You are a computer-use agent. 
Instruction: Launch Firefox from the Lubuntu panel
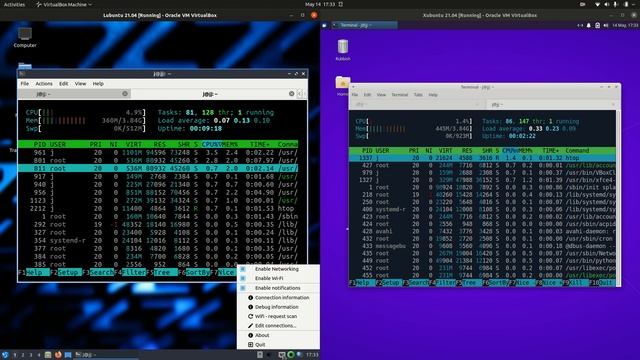coord(58,355)
